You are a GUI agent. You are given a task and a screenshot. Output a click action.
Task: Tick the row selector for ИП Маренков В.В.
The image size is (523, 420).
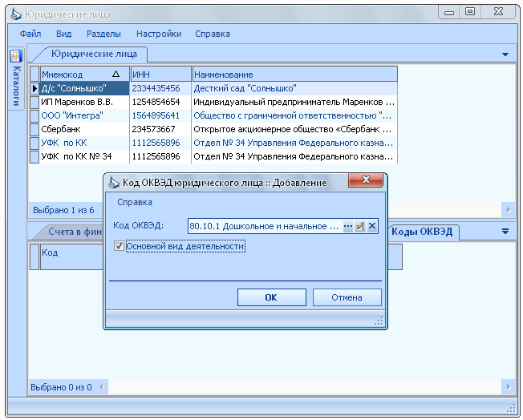34,102
